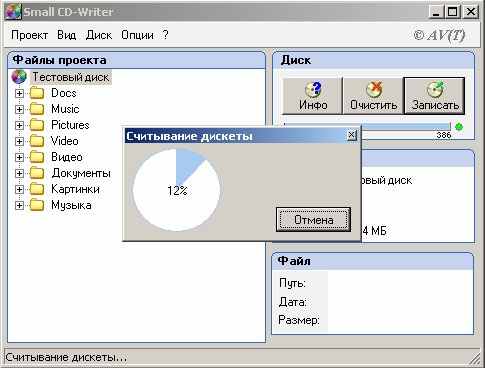Select the Видео folder name
485x368 pixels.
pyautogui.click(x=67, y=157)
